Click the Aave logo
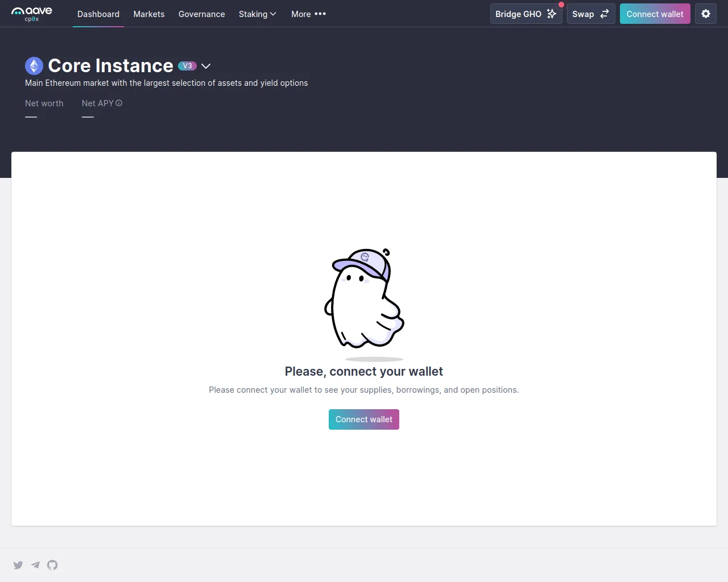Screen dimensions: 728x582 click(x=32, y=14)
